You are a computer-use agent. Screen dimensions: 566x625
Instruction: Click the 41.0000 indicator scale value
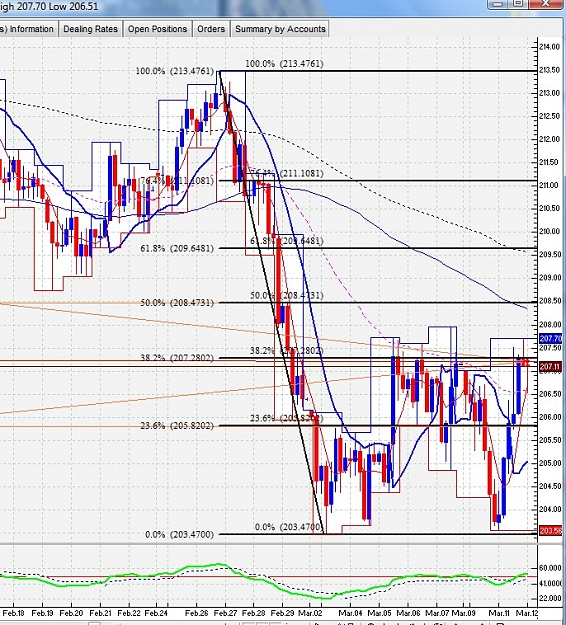(x=550, y=584)
